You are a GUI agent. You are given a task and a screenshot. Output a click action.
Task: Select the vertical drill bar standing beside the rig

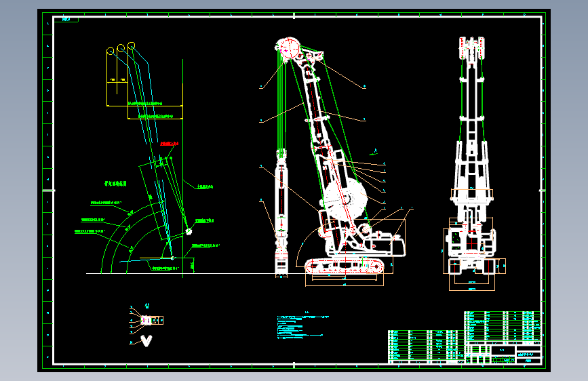coord(281,212)
